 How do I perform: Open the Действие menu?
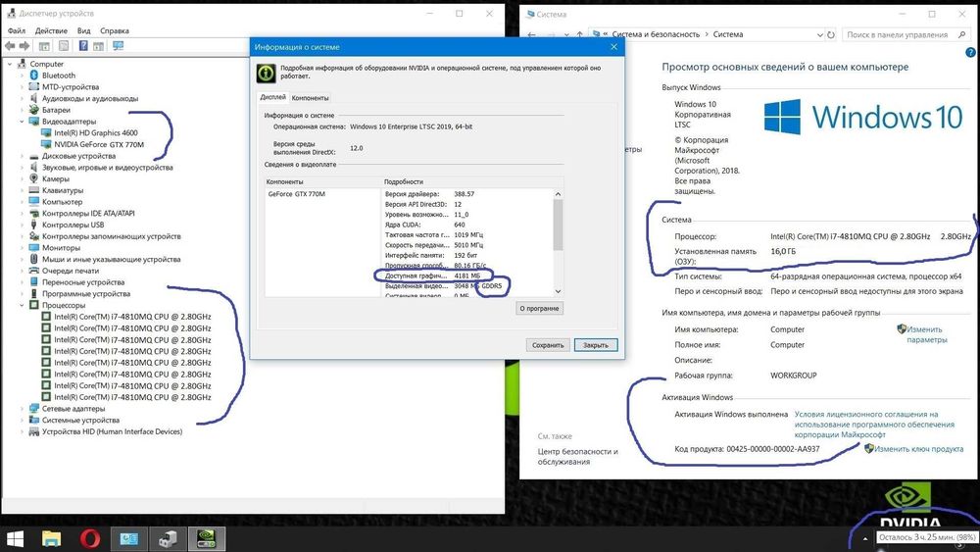[51, 30]
